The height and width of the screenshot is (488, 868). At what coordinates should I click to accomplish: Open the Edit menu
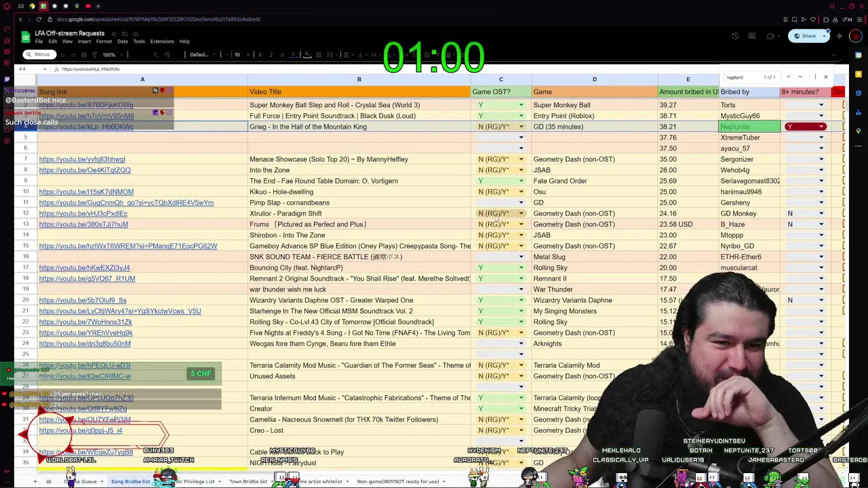(x=52, y=41)
